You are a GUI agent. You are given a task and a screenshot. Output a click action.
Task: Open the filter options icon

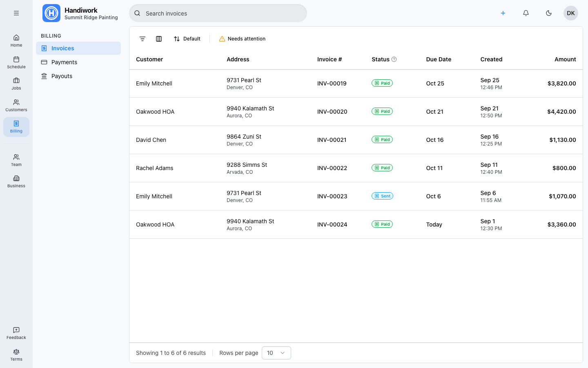pos(143,39)
